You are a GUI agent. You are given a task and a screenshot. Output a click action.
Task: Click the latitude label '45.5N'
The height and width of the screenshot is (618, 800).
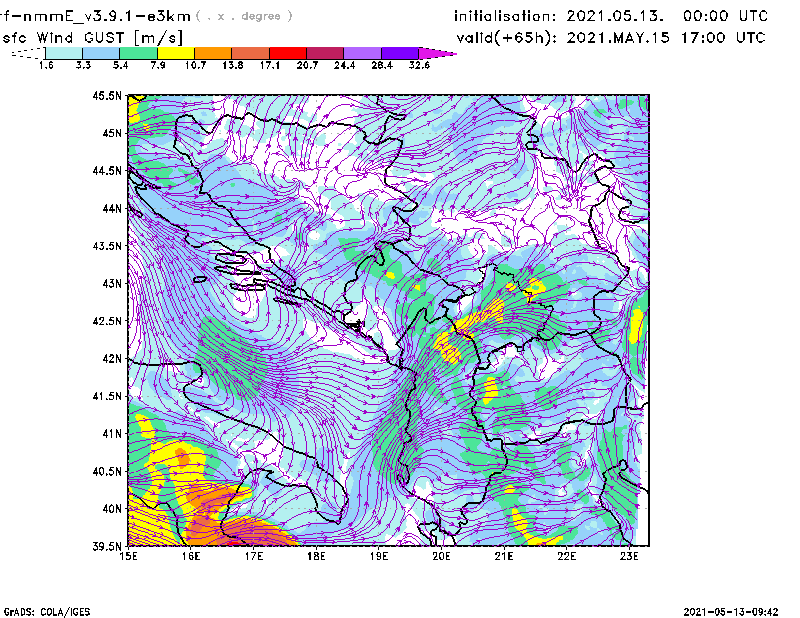click(x=107, y=95)
